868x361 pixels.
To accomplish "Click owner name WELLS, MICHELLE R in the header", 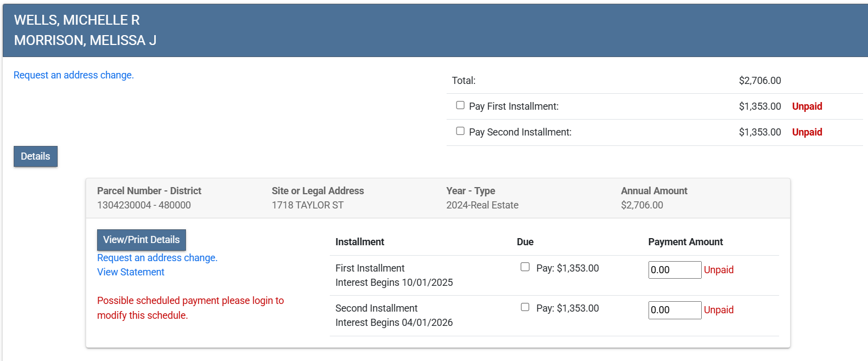I will 77,20.
